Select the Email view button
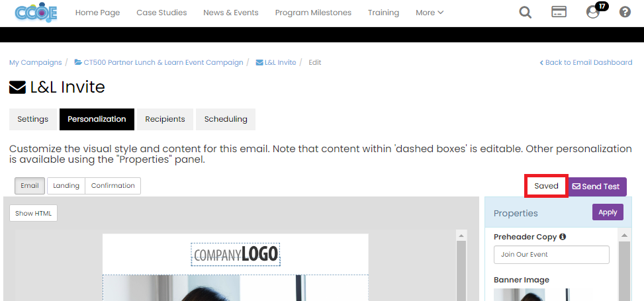This screenshot has width=644, height=301. (30, 186)
